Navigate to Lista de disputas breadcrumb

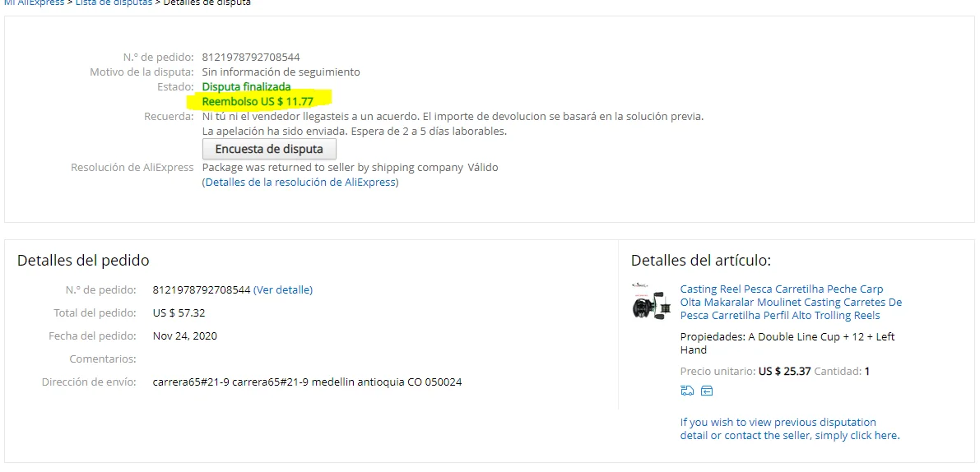114,2
